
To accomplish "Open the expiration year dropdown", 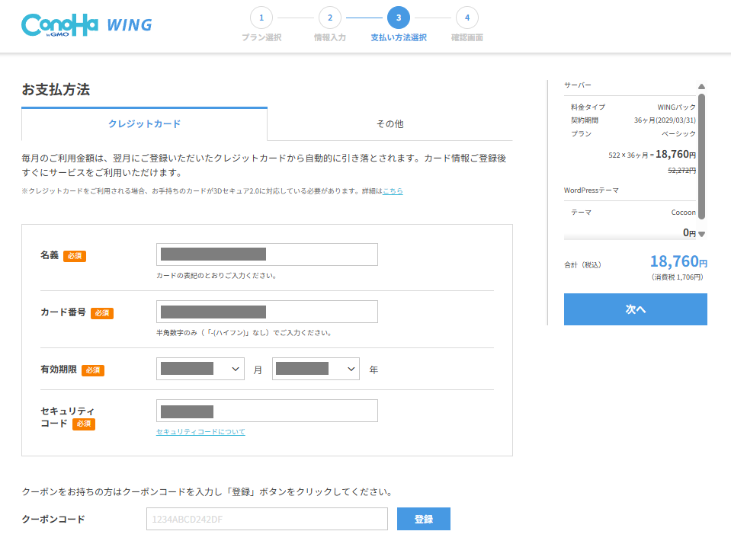I will point(316,369).
